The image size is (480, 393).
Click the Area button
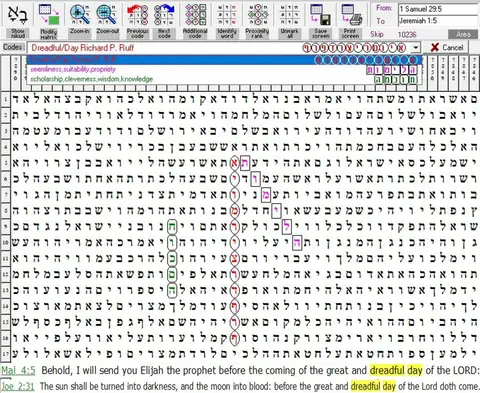click(463, 34)
